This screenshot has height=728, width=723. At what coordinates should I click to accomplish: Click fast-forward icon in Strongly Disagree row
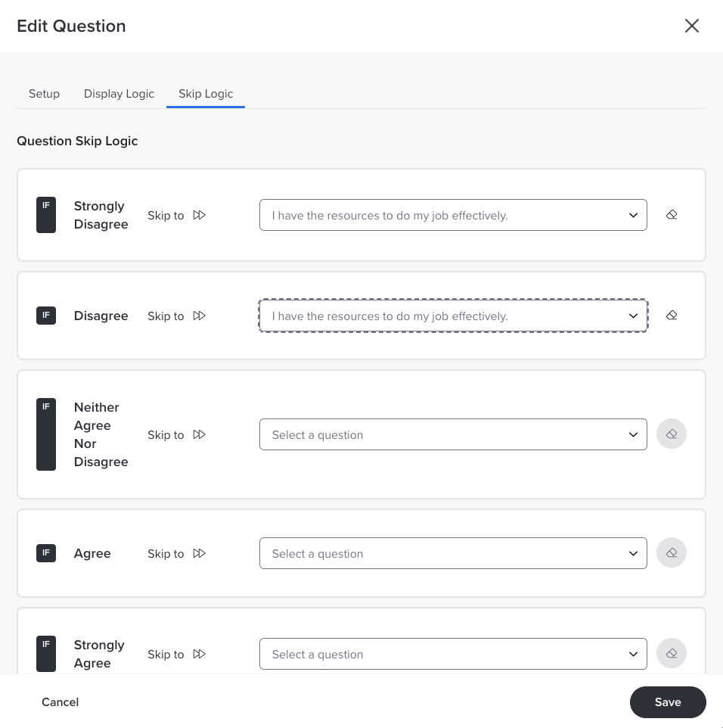(x=199, y=215)
